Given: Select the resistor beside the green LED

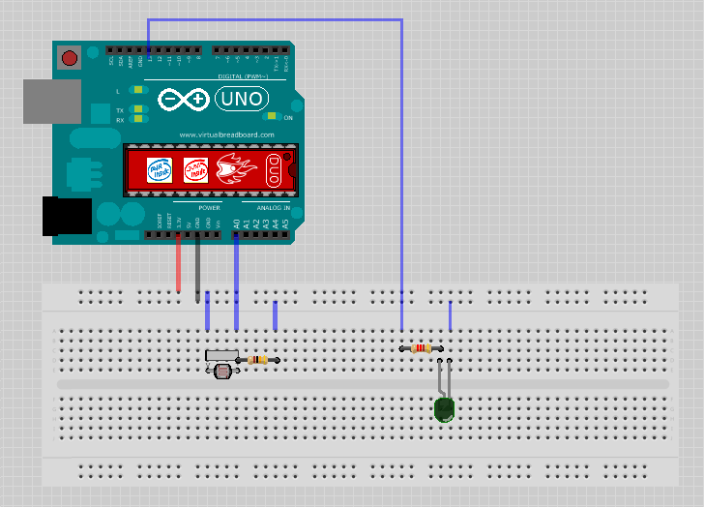Looking at the screenshot, I should point(421,348).
